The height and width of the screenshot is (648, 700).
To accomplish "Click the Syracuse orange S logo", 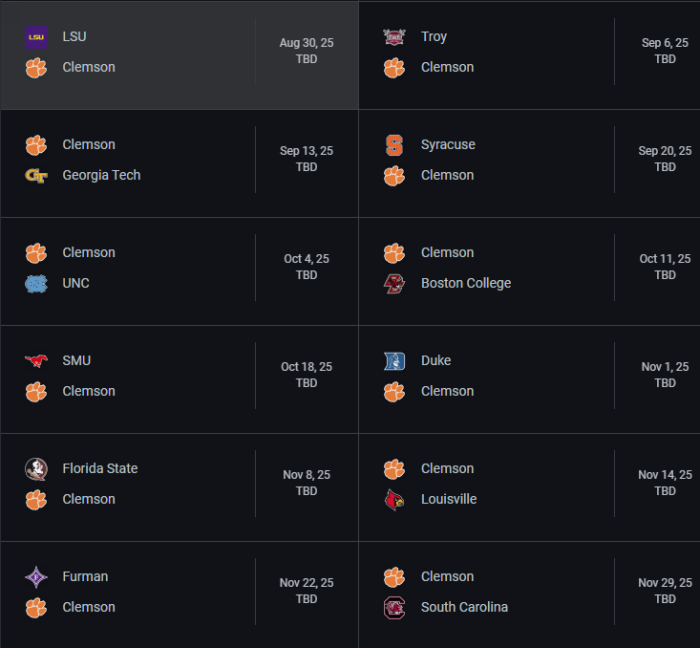I will click(394, 145).
